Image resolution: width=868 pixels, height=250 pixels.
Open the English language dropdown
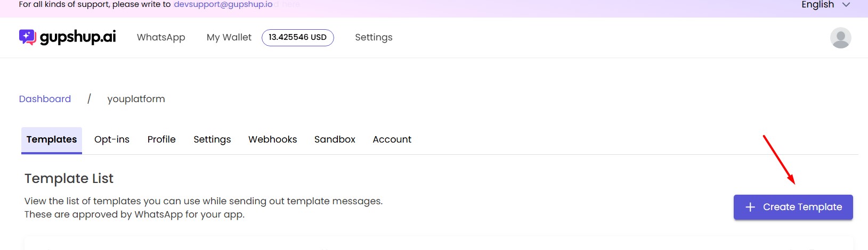coord(818,5)
